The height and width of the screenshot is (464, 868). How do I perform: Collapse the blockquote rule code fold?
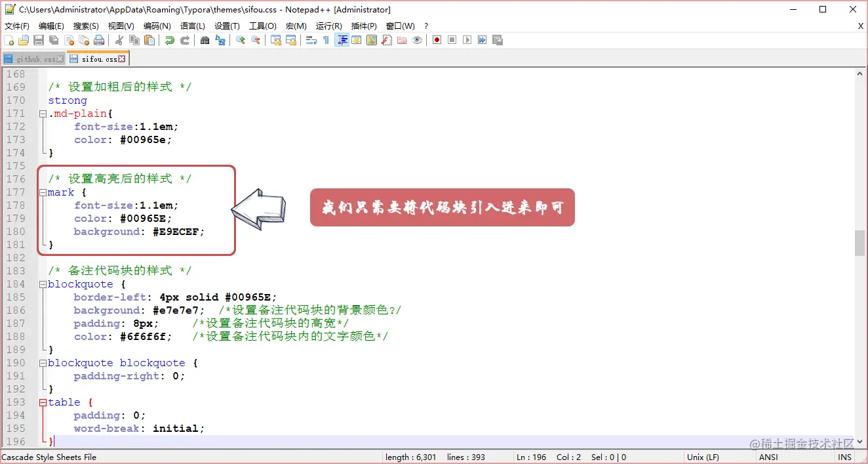[43, 284]
